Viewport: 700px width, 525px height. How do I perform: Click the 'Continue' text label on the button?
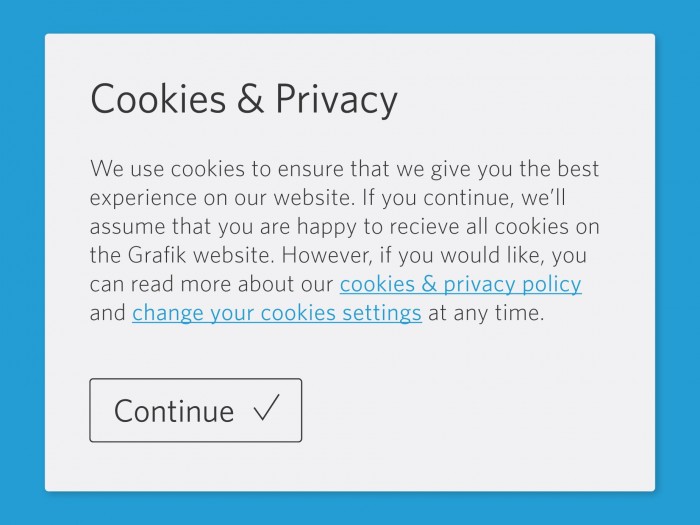pos(174,411)
